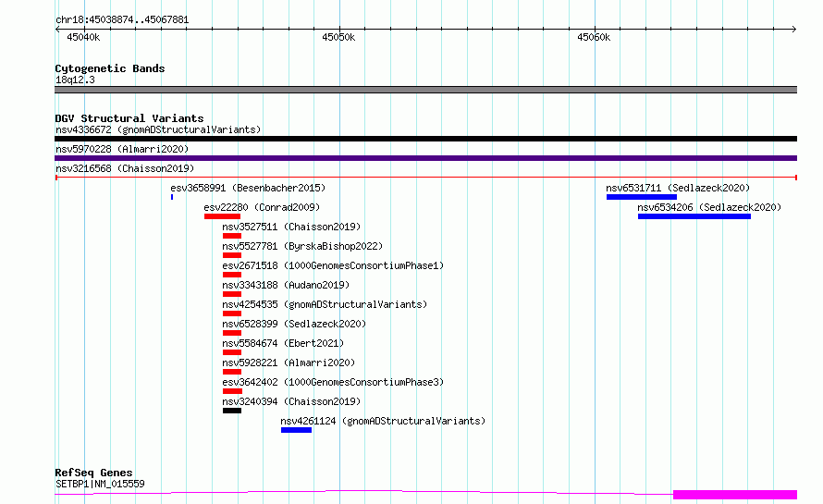The width and height of the screenshot is (823, 504).
Task: Click the 45040k ruler label
Action: [83, 37]
